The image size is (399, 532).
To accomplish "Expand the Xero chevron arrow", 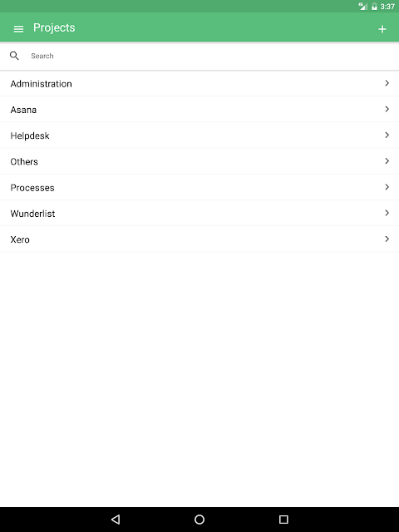I will 387,239.
